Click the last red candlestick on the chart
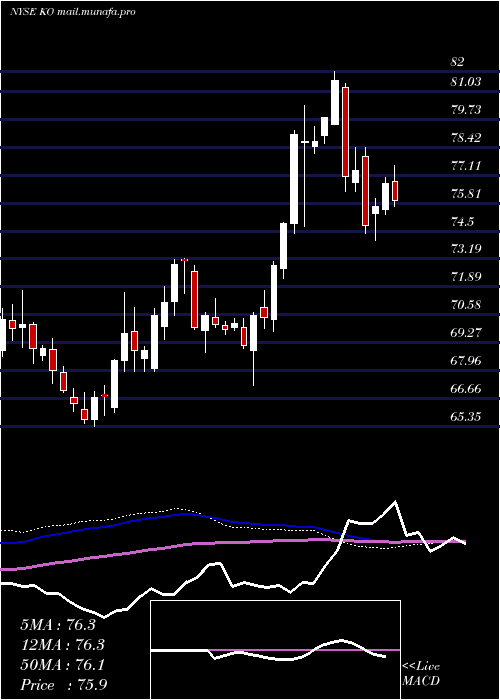Image resolution: width=500 pixels, height=700 pixels. click(x=395, y=191)
